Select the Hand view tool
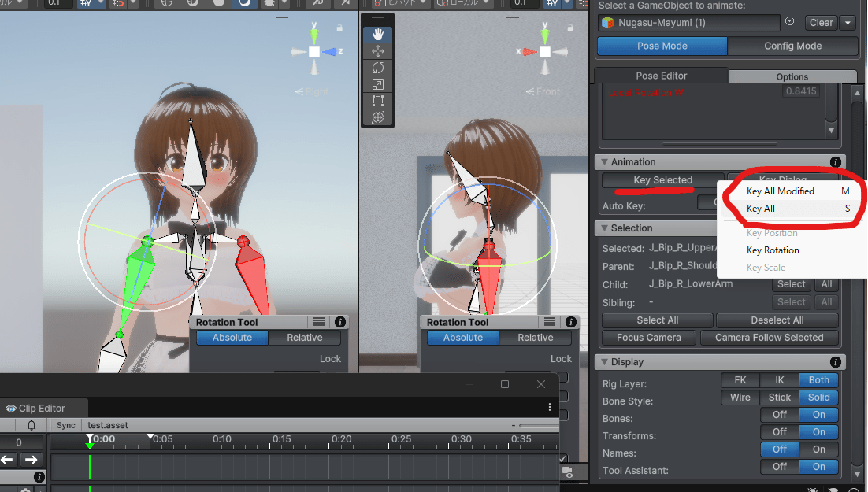Screen dimensions: 868x492 (378, 34)
